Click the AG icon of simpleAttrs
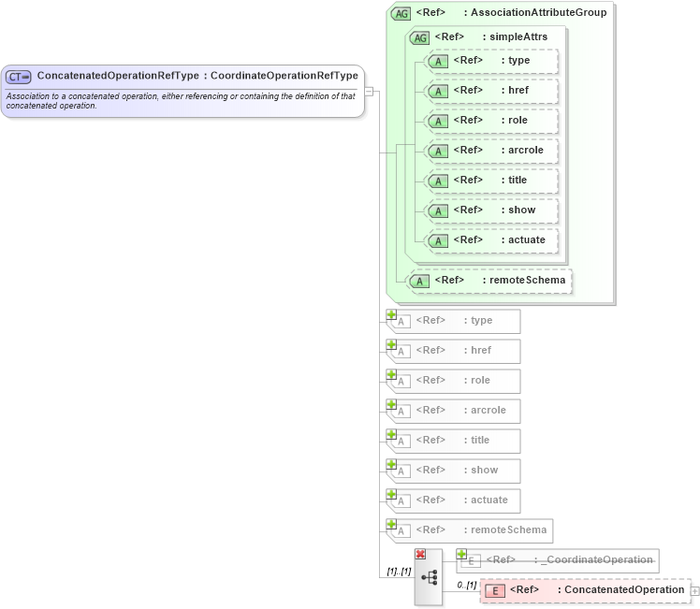 [419, 38]
